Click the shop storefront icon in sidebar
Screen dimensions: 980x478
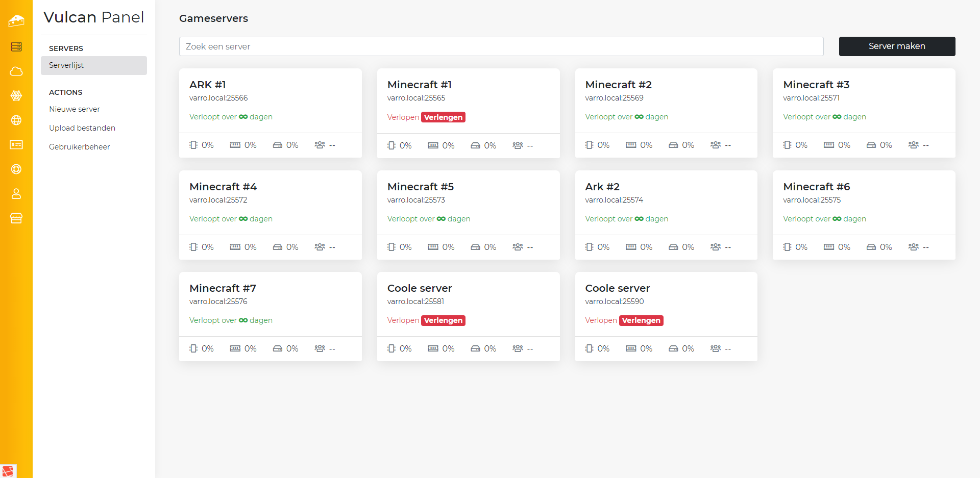click(x=16, y=218)
